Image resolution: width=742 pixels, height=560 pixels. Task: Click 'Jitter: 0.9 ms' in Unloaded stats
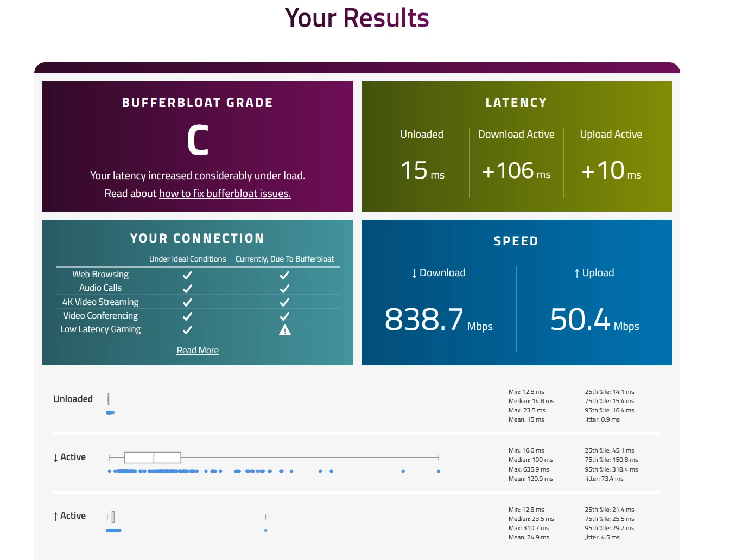603,419
